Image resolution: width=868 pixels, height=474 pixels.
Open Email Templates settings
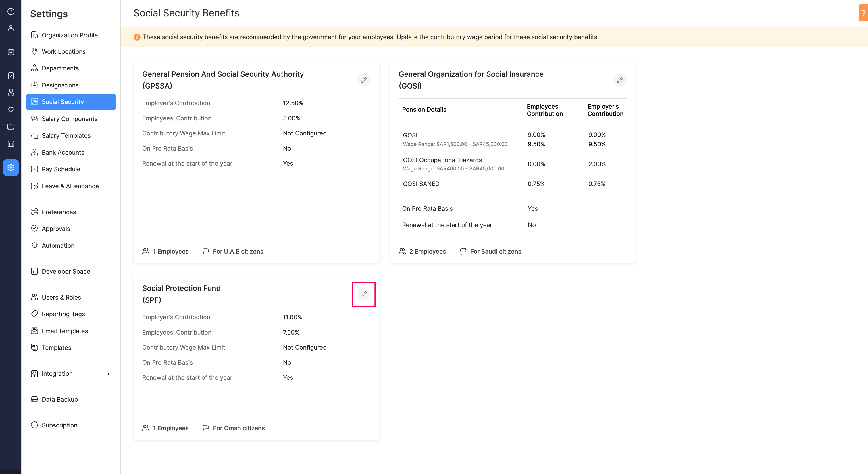[x=65, y=331]
